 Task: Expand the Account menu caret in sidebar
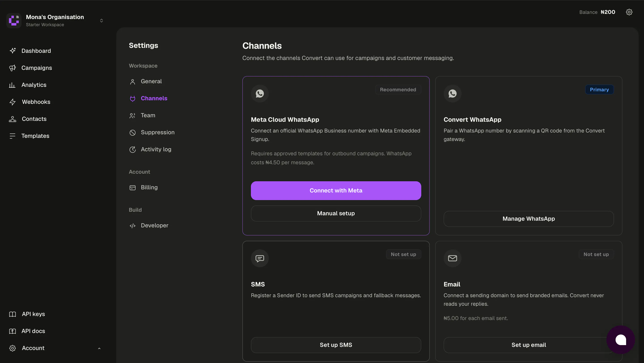[99, 348]
